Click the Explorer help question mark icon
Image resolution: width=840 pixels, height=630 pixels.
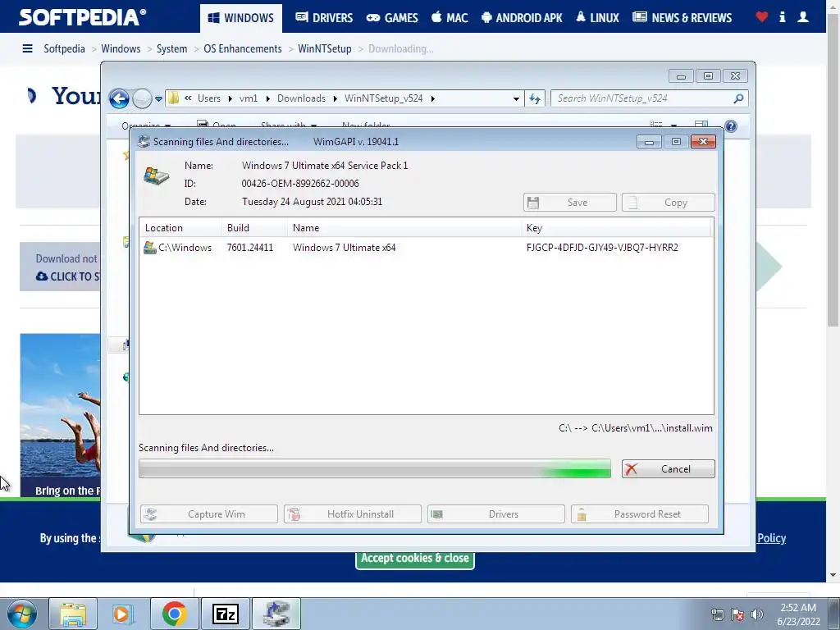[731, 126]
